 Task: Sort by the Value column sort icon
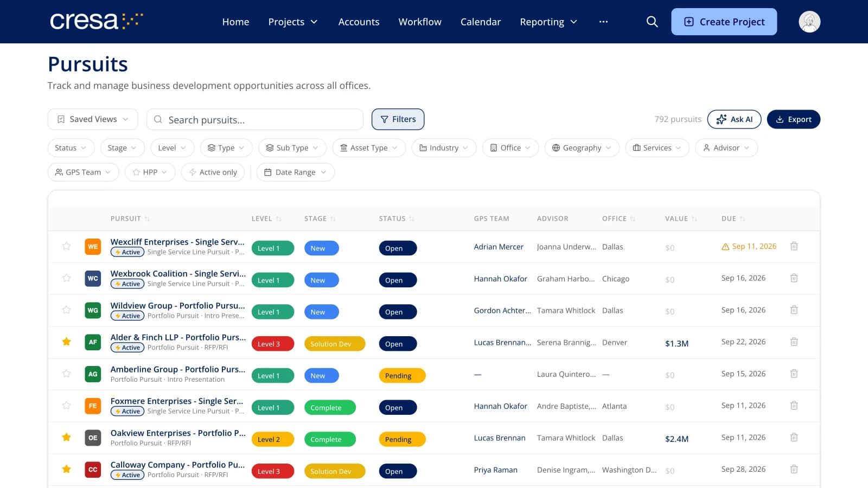[x=694, y=219]
